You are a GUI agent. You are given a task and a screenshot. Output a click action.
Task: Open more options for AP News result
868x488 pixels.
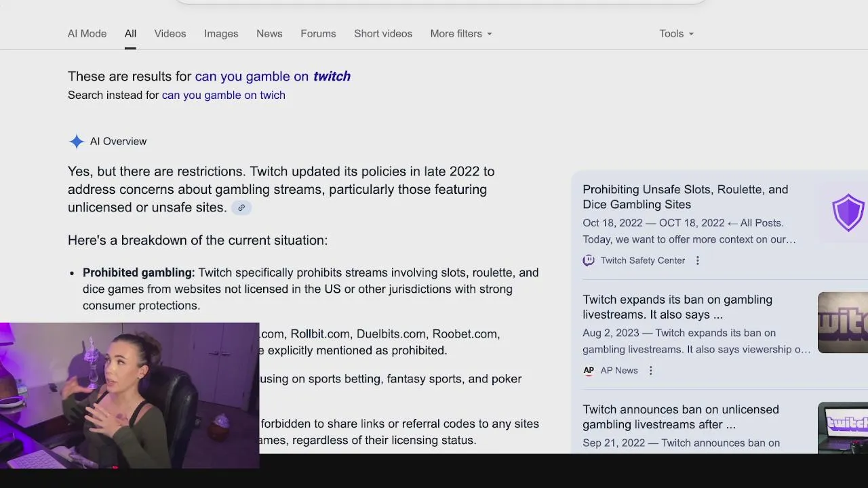(650, 370)
